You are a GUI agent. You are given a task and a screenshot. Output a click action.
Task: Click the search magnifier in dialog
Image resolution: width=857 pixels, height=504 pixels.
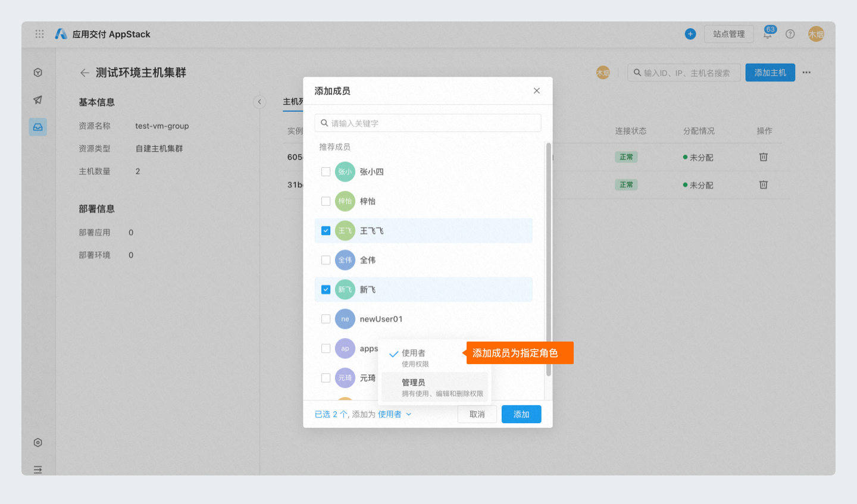point(324,123)
